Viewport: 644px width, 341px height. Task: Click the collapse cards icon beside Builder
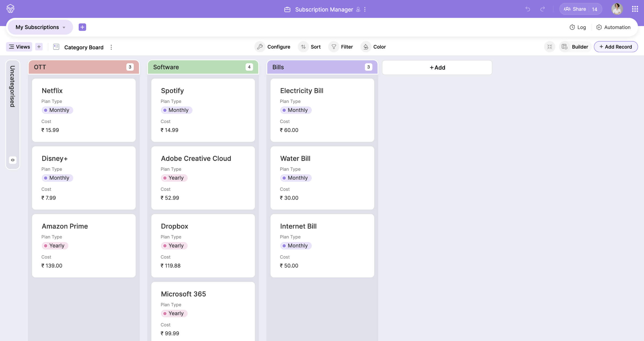click(549, 47)
